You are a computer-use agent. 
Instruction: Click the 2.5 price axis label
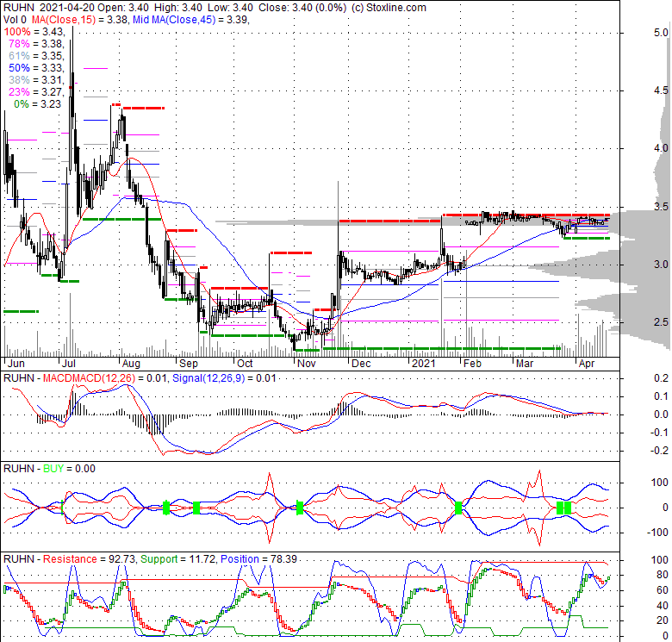(x=661, y=322)
